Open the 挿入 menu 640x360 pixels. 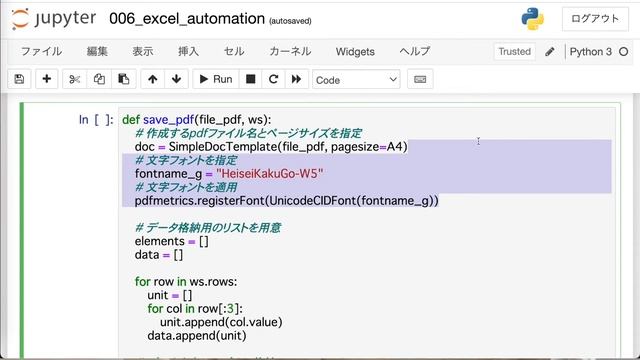coord(189,51)
